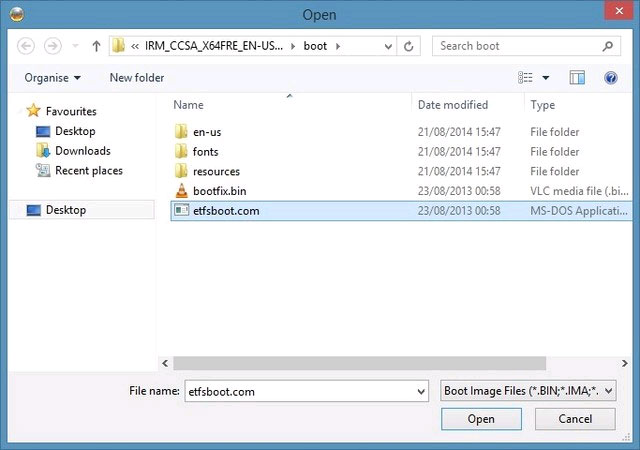The image size is (640, 450).
Task: Create a New folder
Action: point(137,78)
